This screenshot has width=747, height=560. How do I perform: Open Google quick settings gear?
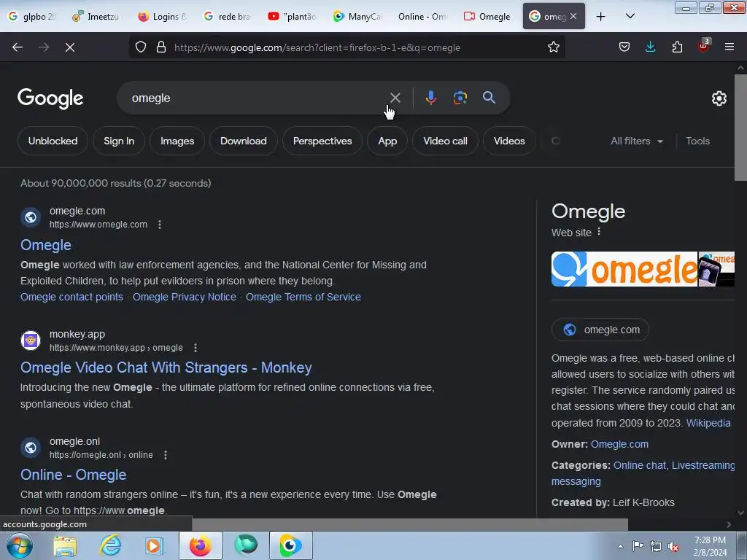719,98
